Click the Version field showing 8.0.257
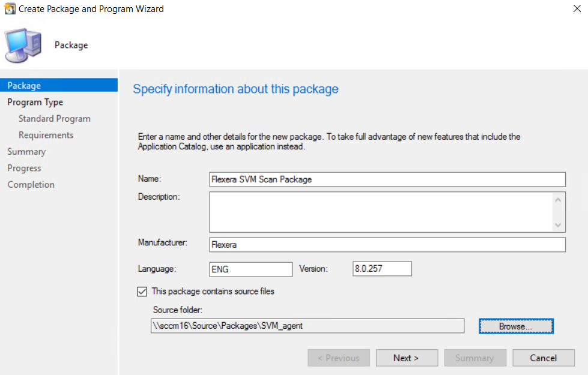This screenshot has height=375, width=588. [x=382, y=269]
